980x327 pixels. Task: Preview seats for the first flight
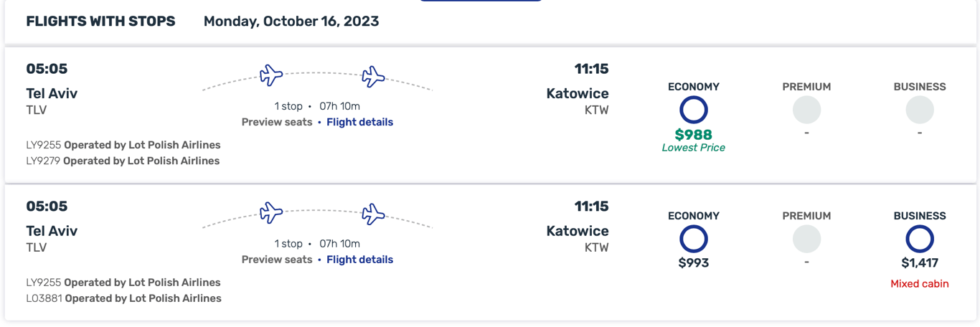pyautogui.click(x=277, y=122)
